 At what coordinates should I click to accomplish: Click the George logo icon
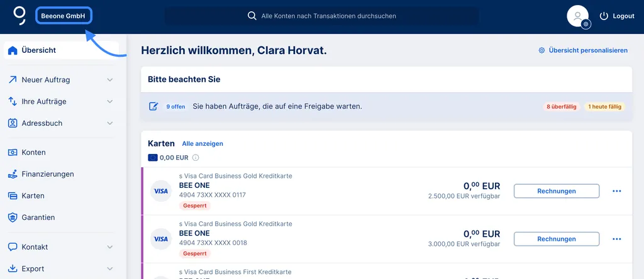tap(20, 16)
